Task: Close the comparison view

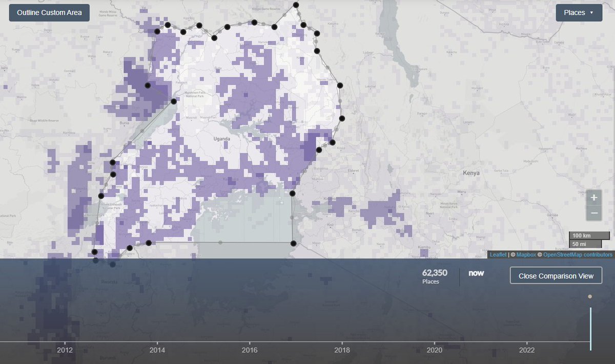Action: tap(556, 275)
